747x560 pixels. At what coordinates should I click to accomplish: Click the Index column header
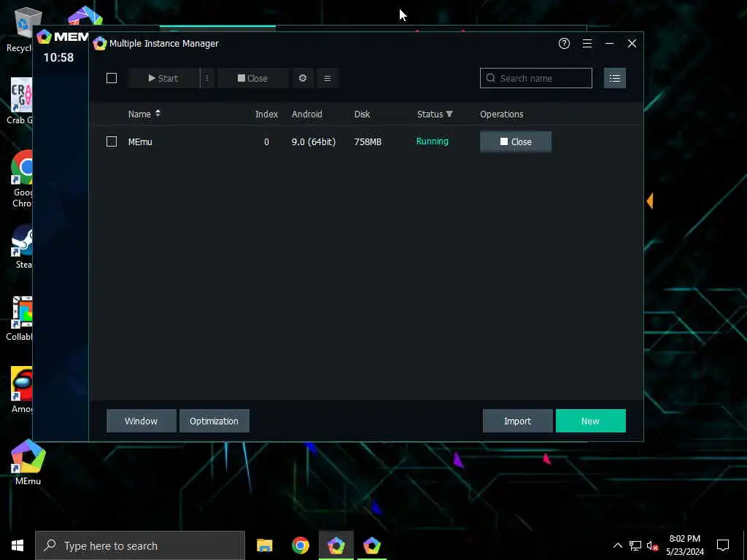(266, 114)
